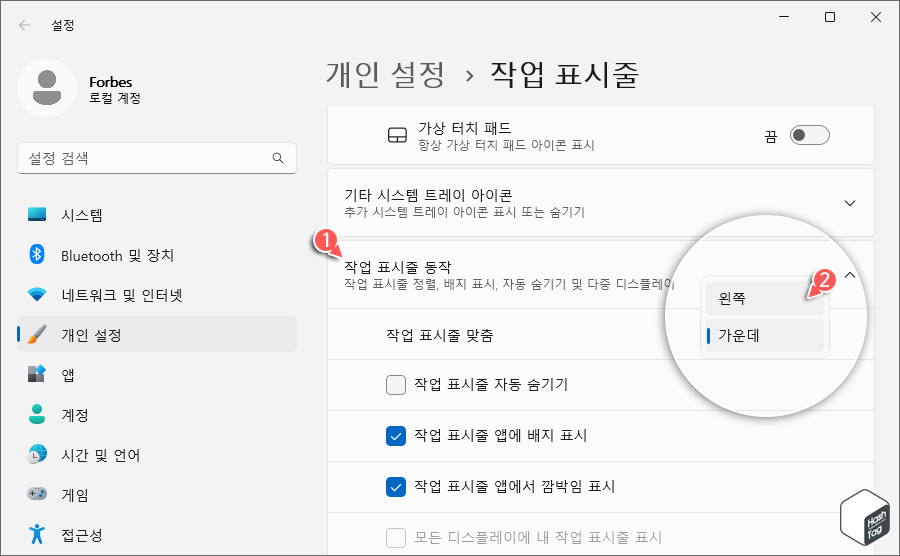
Task: Click the paintbrush personalization icon
Action: (x=37, y=335)
